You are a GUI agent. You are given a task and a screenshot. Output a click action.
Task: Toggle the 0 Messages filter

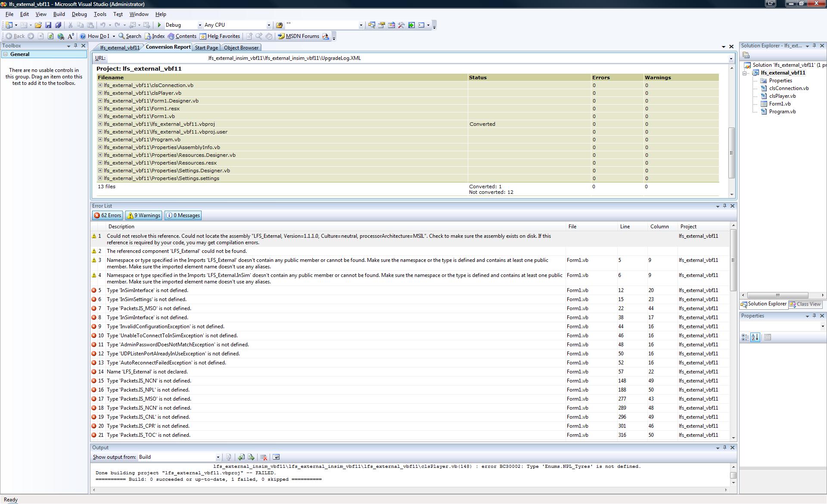(x=183, y=215)
